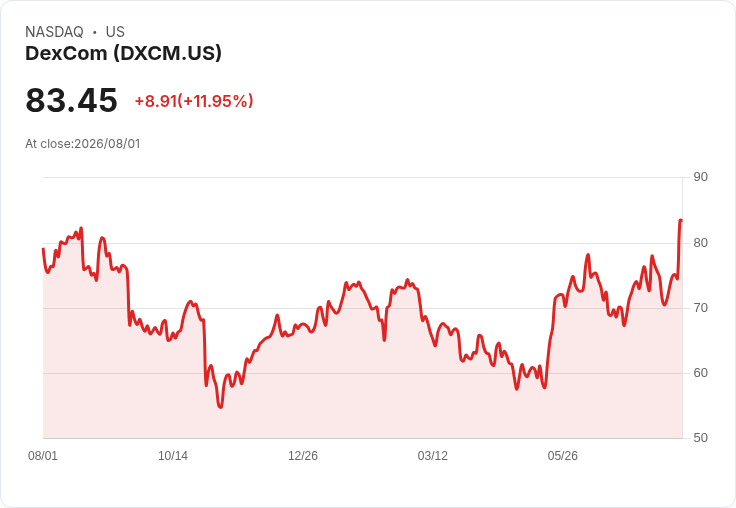Select the 70 y-axis label
This screenshot has height=508, width=736.
tap(700, 308)
